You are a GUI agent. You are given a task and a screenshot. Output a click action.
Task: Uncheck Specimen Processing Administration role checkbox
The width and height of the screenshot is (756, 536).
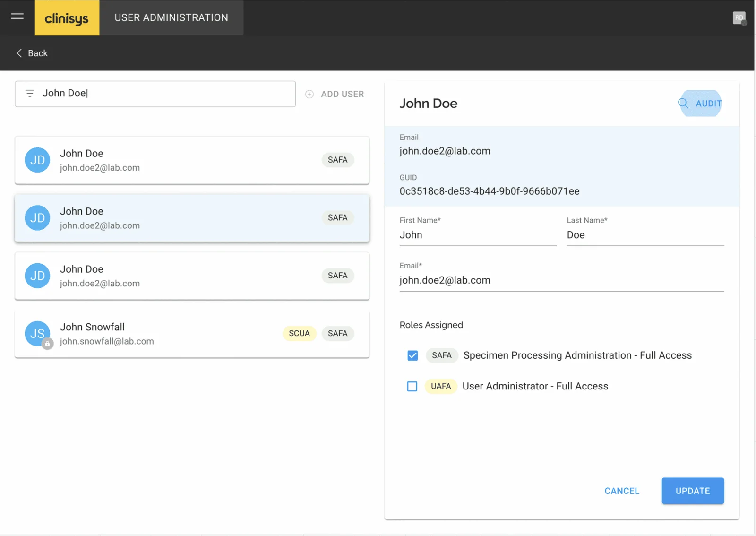tap(412, 355)
